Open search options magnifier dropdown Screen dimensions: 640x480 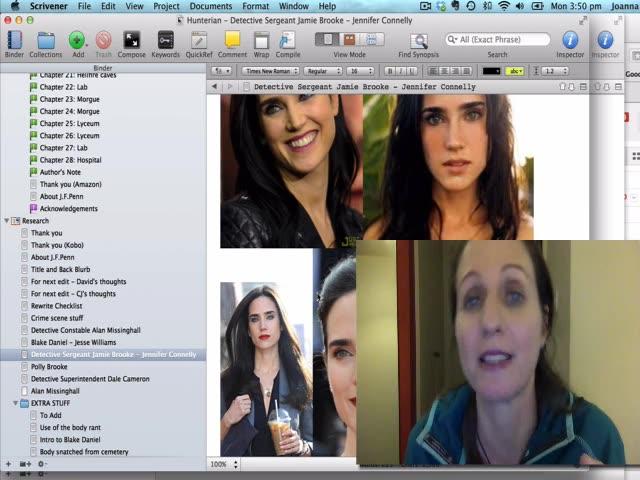coord(451,40)
